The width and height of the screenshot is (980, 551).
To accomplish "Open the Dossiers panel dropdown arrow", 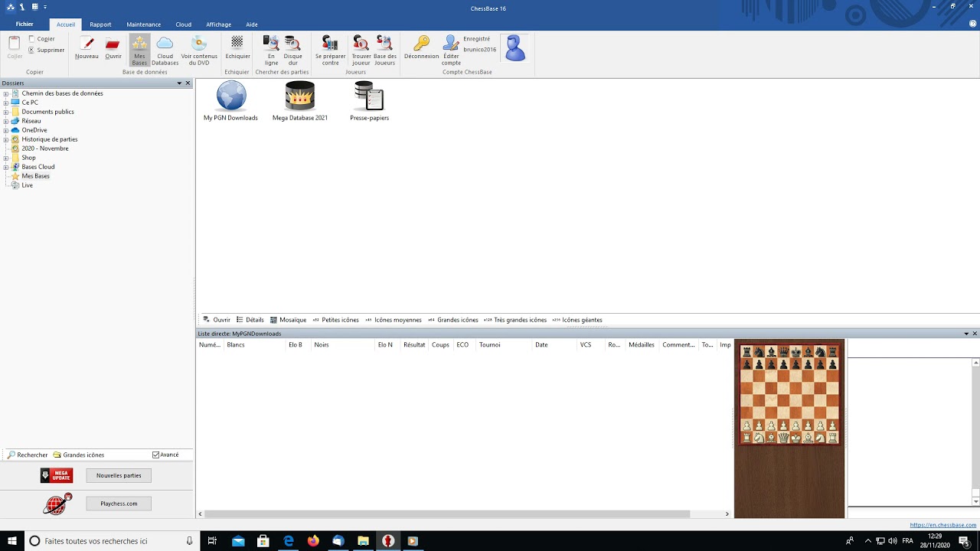I will point(179,83).
